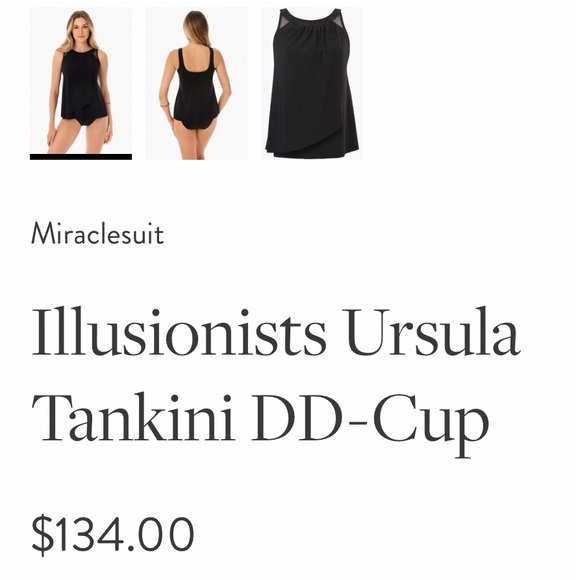
Task: Return to the first product photo
Action: (81, 80)
